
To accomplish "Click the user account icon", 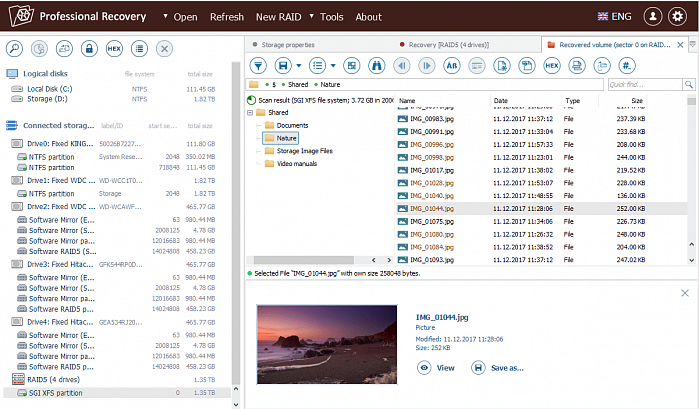I will 653,17.
